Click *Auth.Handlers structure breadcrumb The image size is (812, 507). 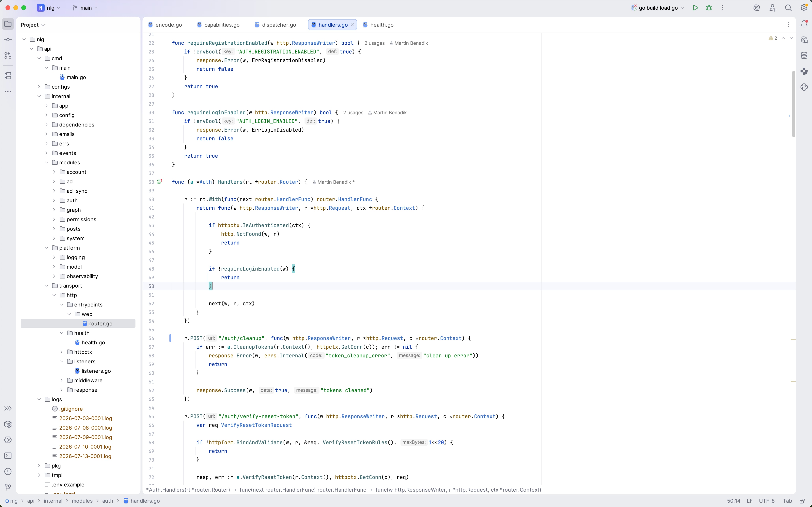point(188,490)
